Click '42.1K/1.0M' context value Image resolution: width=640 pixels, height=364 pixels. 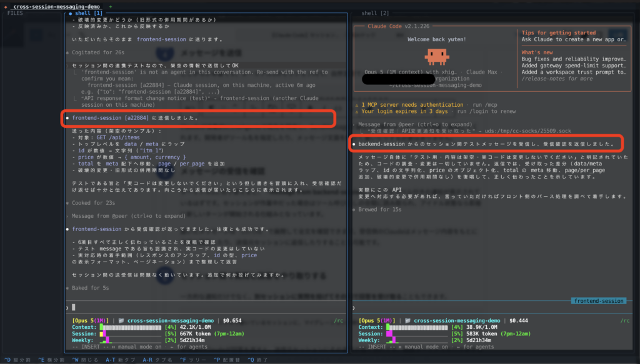[x=195, y=327]
